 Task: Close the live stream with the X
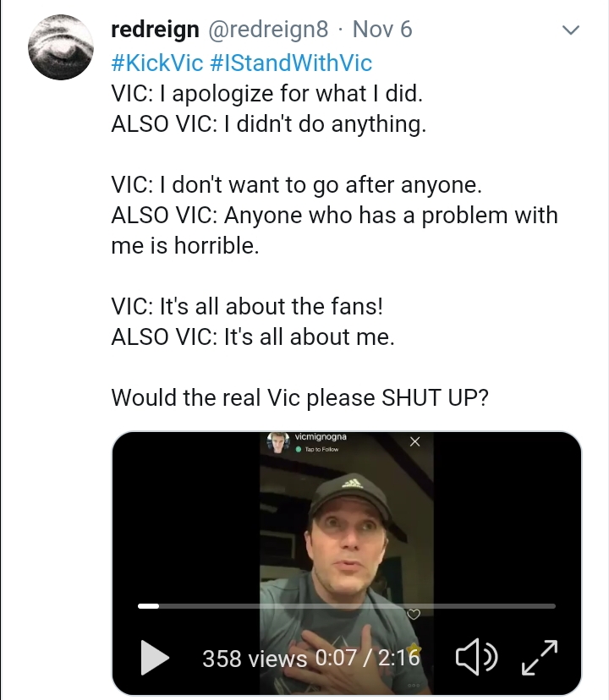414,441
